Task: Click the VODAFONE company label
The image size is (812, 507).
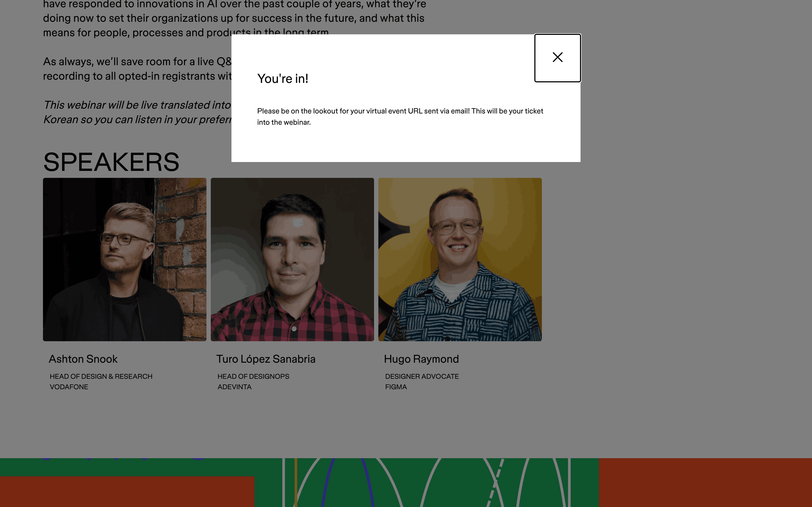Action: (69, 387)
